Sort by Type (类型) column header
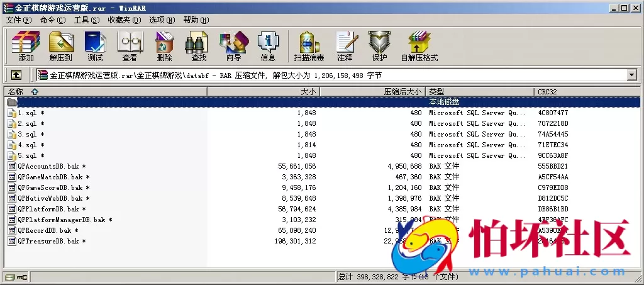Viewport: 644px width, 285px height. [480, 92]
